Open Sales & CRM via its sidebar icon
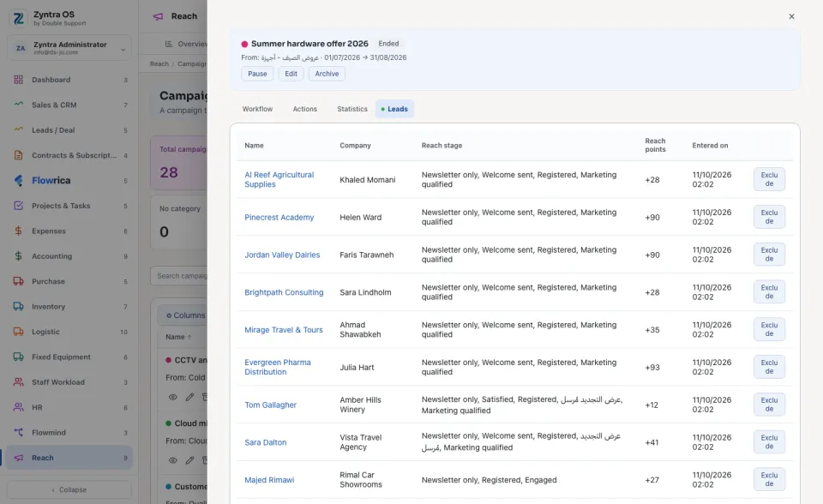Viewport: 823px width, 504px height. pos(18,105)
